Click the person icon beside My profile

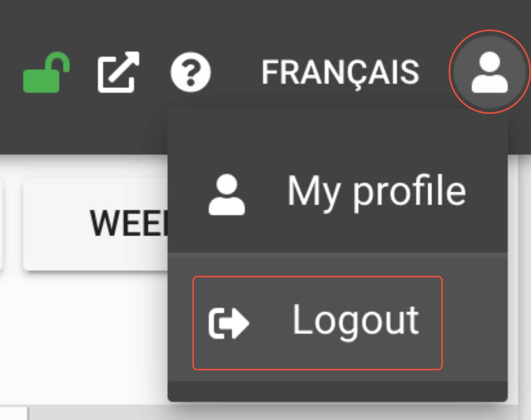(227, 195)
